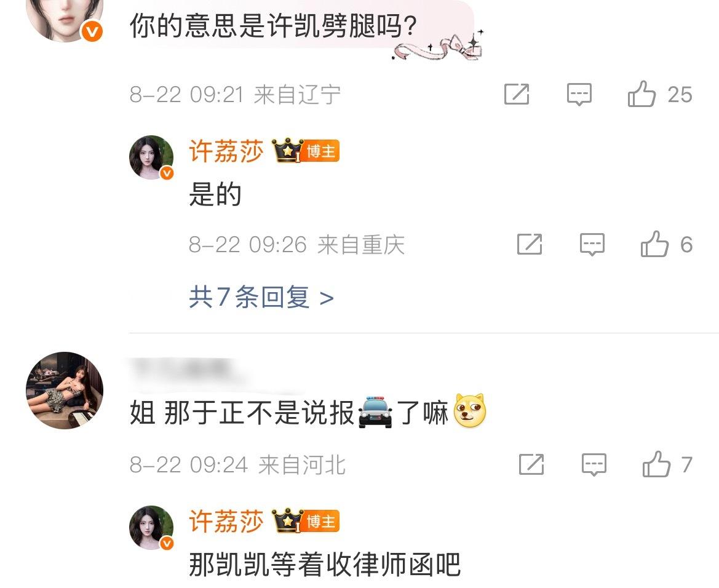
Task: Open 许荔莎's profile from '是的' reply
Action: (x=226, y=151)
